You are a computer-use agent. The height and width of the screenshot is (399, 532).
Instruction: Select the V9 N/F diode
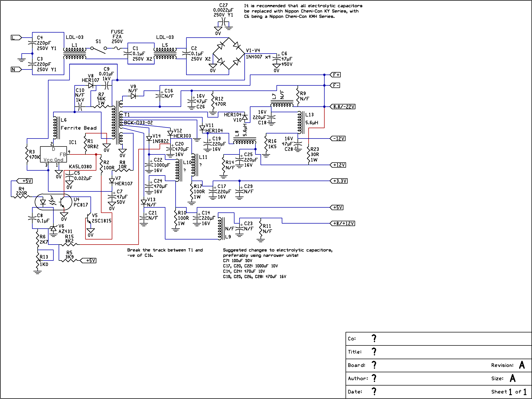point(133,96)
